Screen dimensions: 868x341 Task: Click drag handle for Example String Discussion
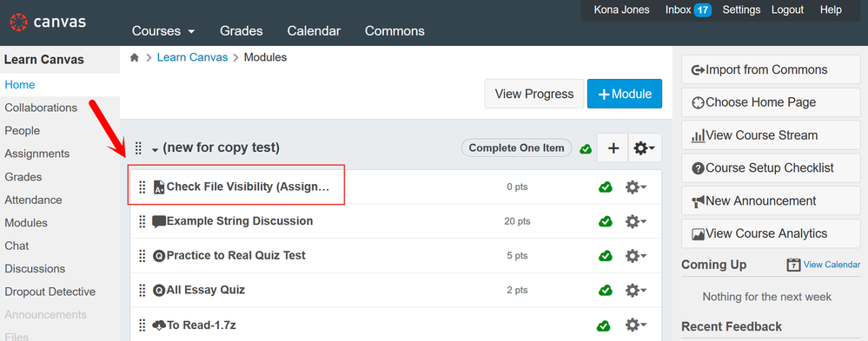142,221
